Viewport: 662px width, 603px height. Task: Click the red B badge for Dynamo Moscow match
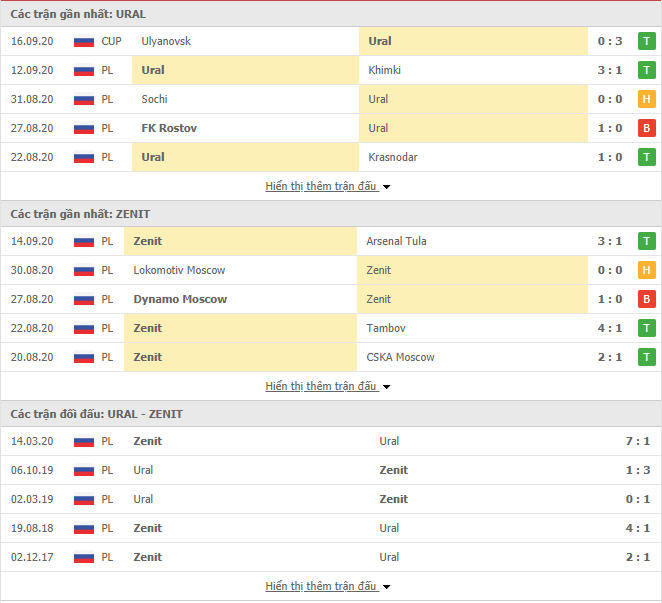point(646,299)
